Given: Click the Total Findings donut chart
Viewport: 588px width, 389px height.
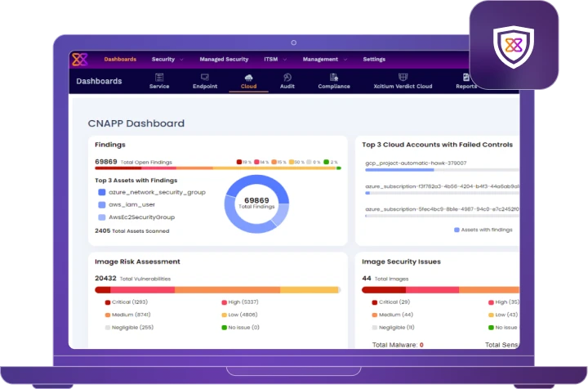Looking at the screenshot, I should pyautogui.click(x=256, y=202).
